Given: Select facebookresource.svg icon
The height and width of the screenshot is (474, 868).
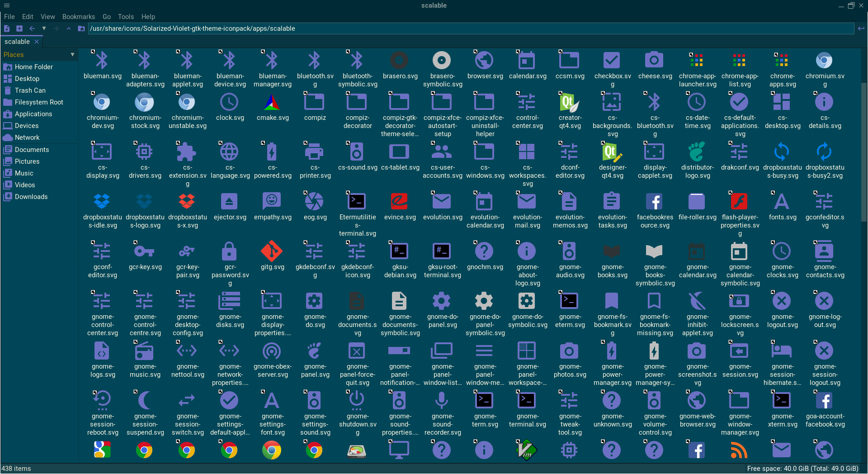Looking at the screenshot, I should point(655,202).
